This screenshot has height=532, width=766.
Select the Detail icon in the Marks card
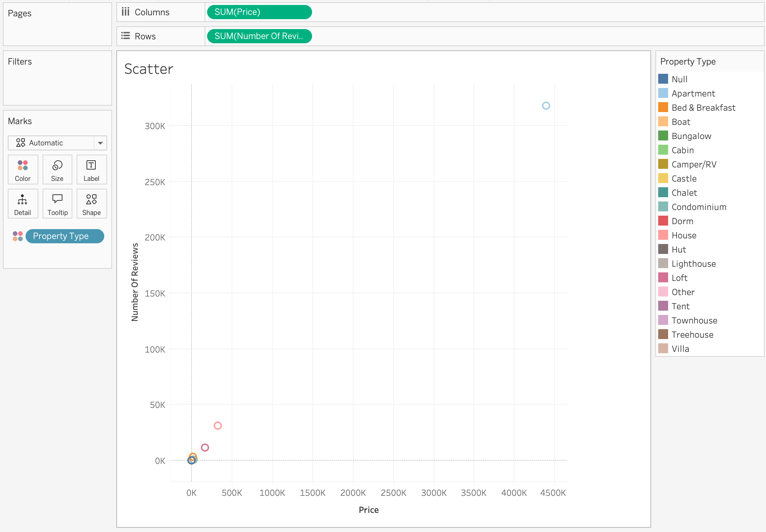click(22, 204)
